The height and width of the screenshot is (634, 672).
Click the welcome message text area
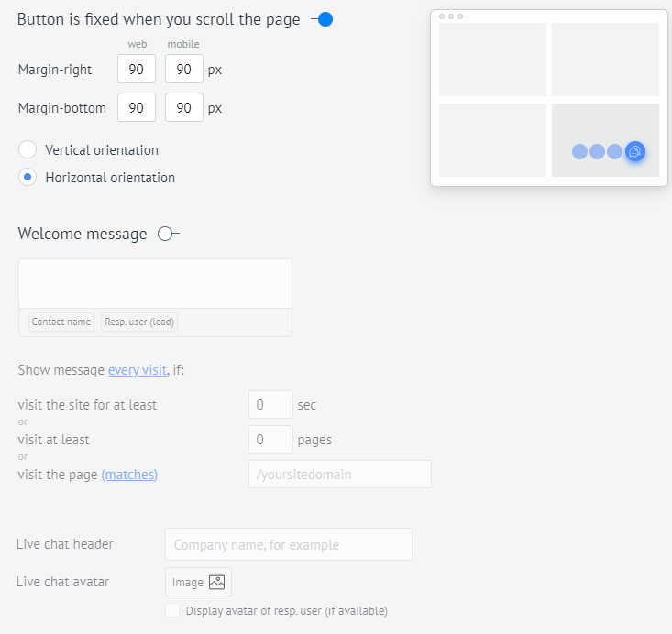point(155,284)
